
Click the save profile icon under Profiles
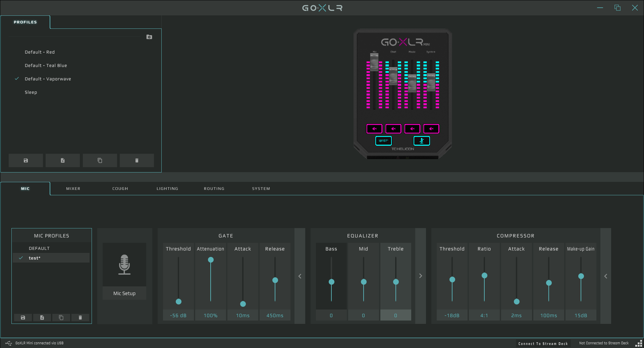pos(26,160)
